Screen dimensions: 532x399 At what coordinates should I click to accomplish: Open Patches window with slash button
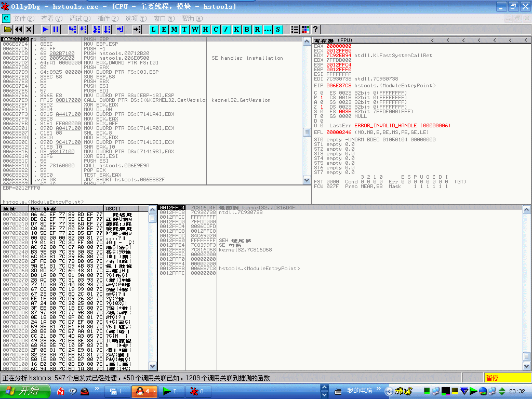tap(226, 30)
